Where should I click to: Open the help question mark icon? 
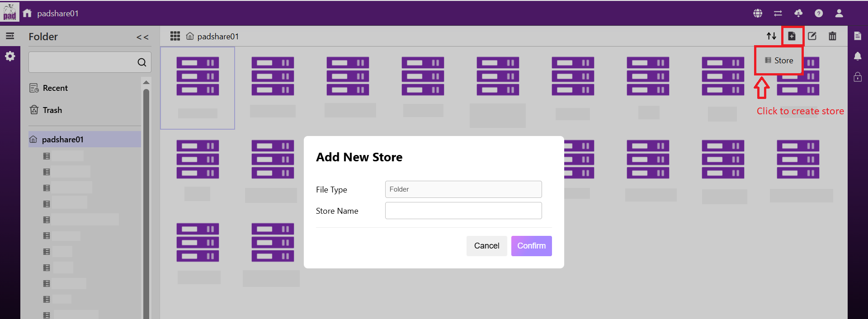point(819,14)
